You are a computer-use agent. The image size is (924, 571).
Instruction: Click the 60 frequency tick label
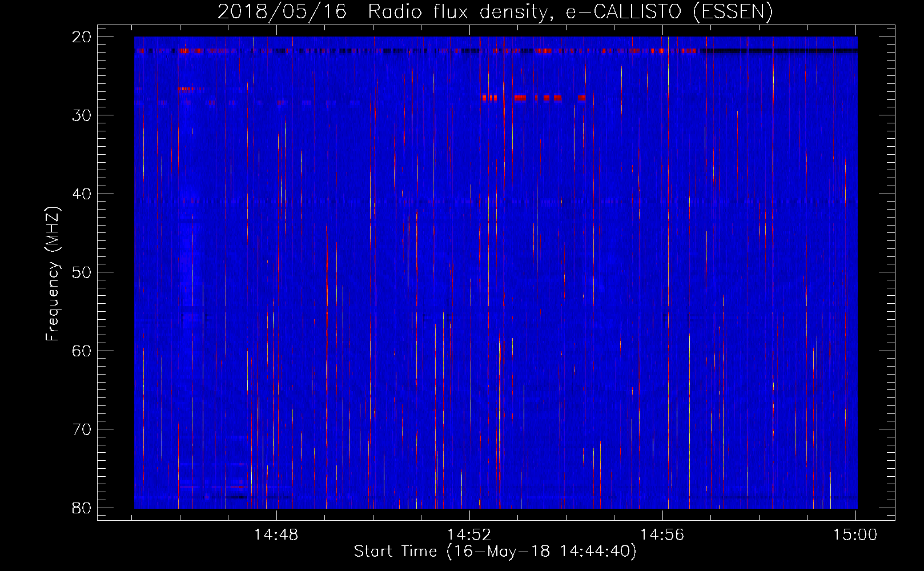tap(82, 351)
